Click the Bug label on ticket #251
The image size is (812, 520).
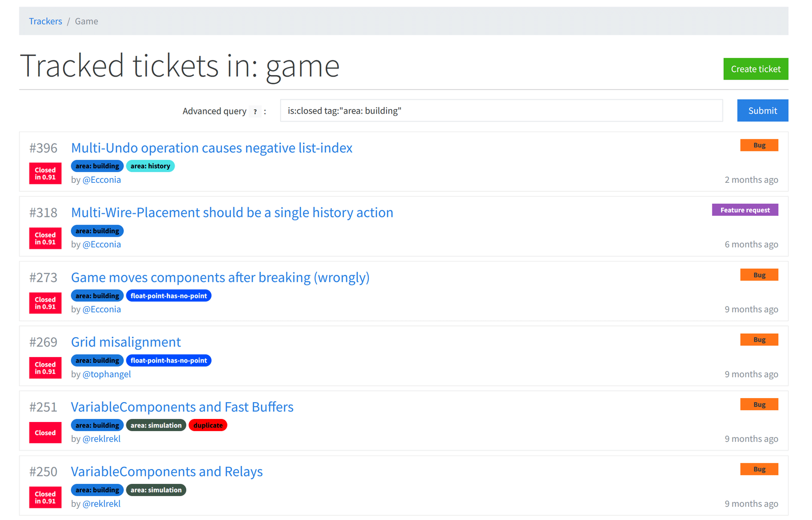point(759,404)
